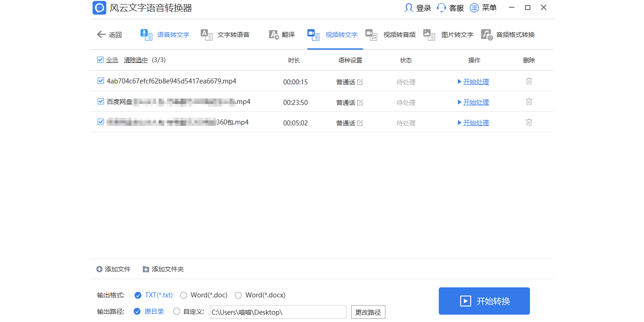Click the 登录 user icon
Viewport: 644px width, 322px height.
coord(408,7)
